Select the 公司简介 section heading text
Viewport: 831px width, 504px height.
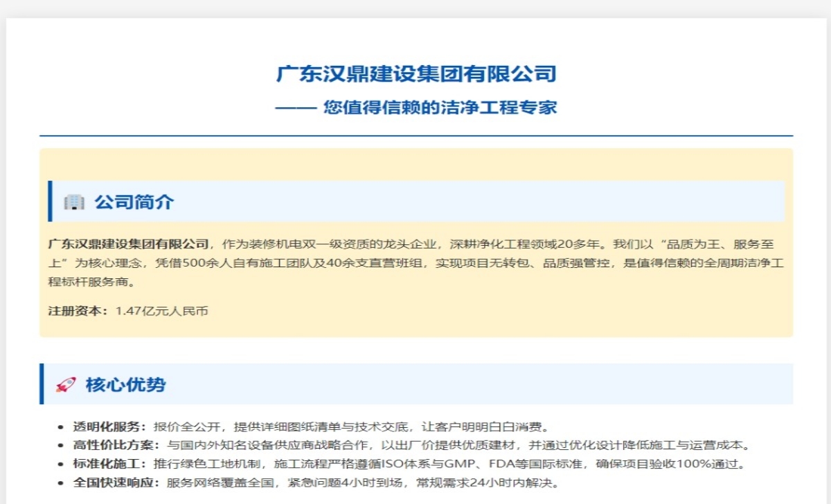click(x=134, y=202)
